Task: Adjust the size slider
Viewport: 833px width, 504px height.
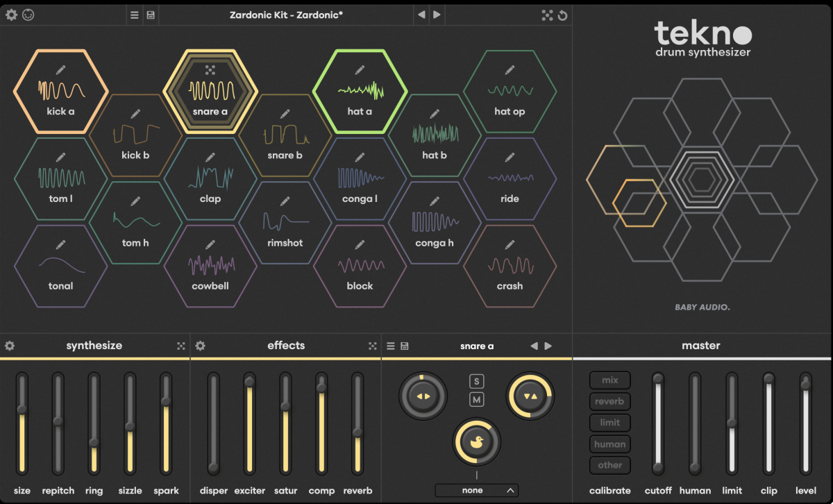Action: click(x=22, y=424)
